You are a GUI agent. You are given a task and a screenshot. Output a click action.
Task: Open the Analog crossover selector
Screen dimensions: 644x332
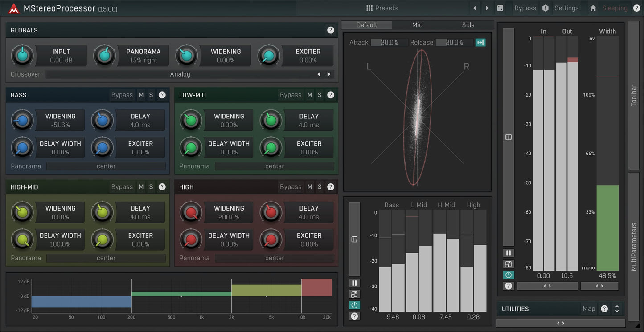point(180,74)
